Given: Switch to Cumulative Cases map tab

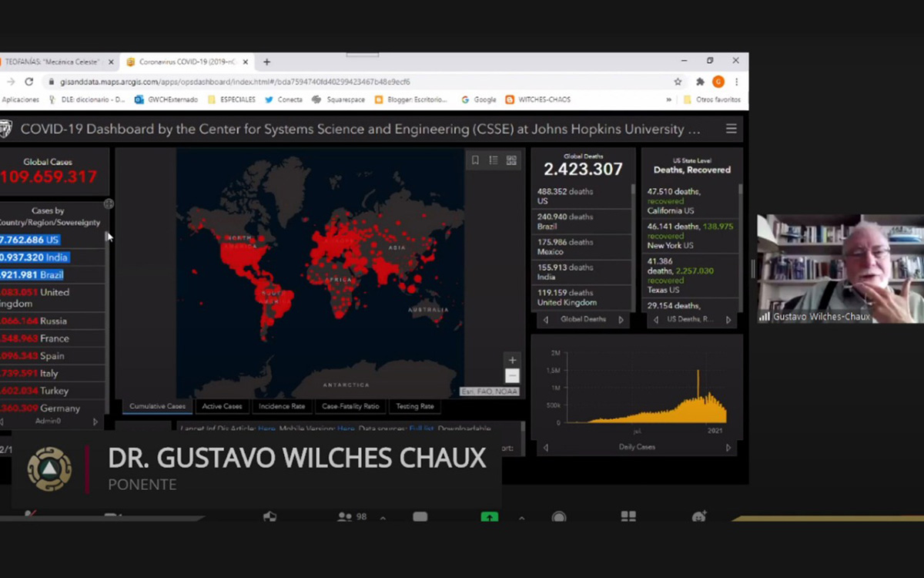Looking at the screenshot, I should coord(157,406).
